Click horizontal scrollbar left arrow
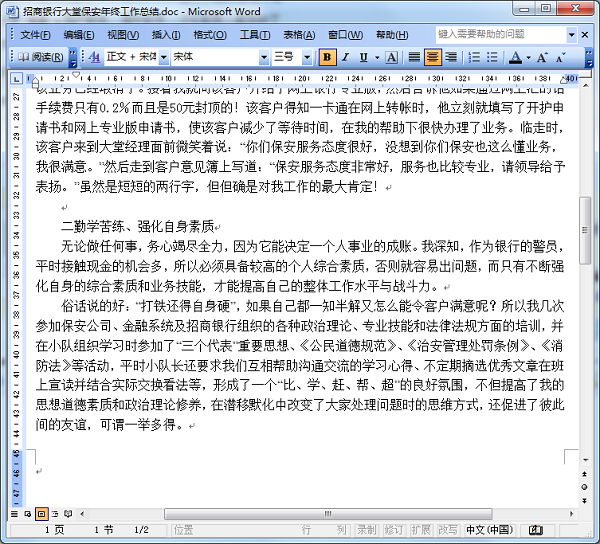 82,514
